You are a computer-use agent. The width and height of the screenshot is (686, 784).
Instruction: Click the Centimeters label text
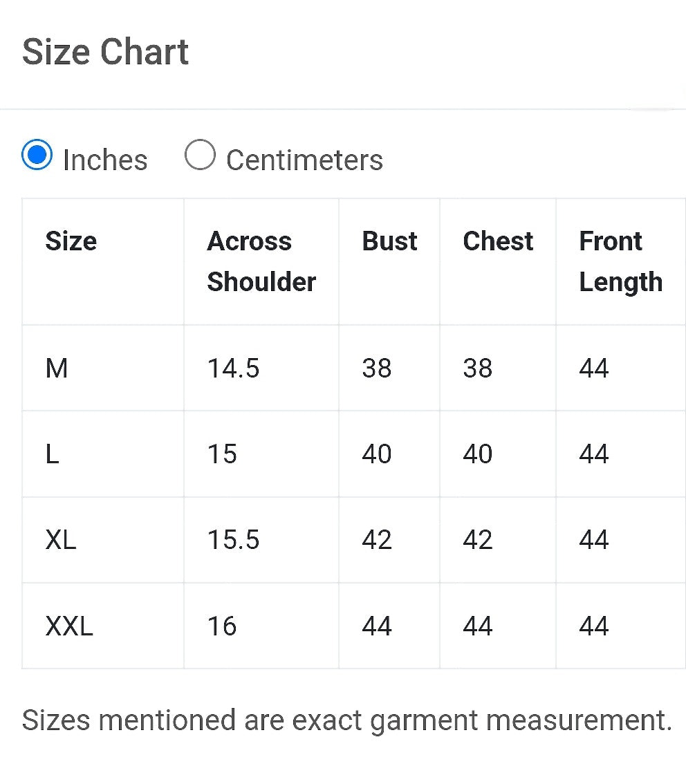(x=304, y=160)
